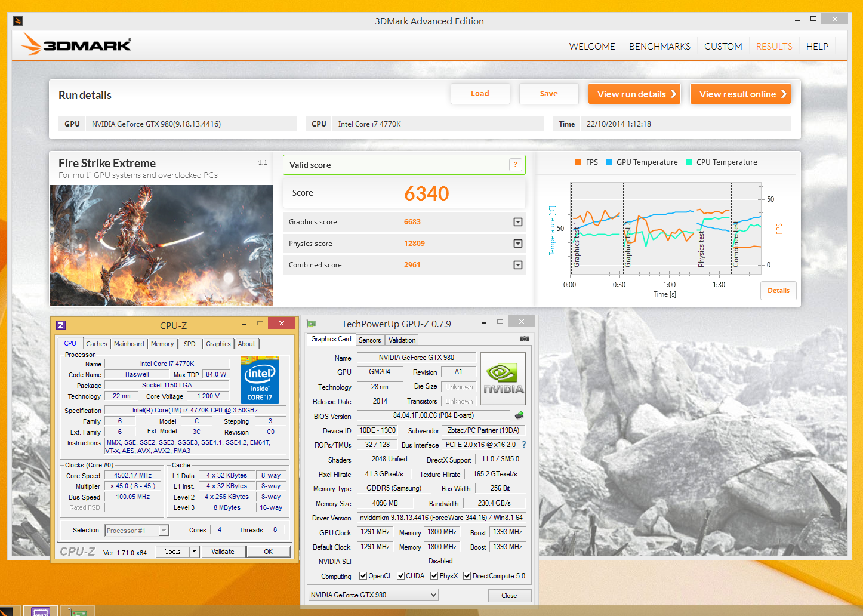The height and width of the screenshot is (616, 863).
Task: Expand the Graphics score details
Action: point(518,222)
